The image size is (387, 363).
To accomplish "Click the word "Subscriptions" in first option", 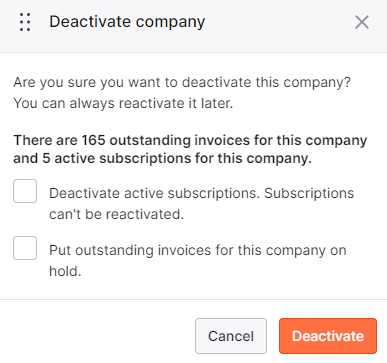I will pos(309,193).
